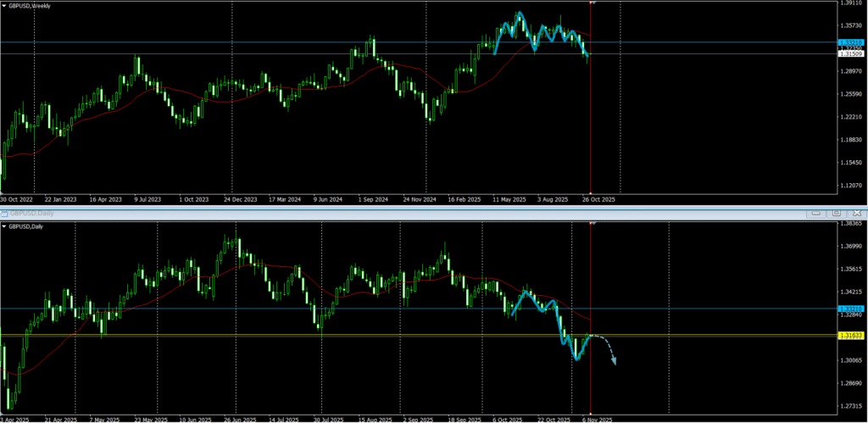868x423 pixels.
Task: Select the 1.33210 price label on Weekly chart
Action: [849, 42]
